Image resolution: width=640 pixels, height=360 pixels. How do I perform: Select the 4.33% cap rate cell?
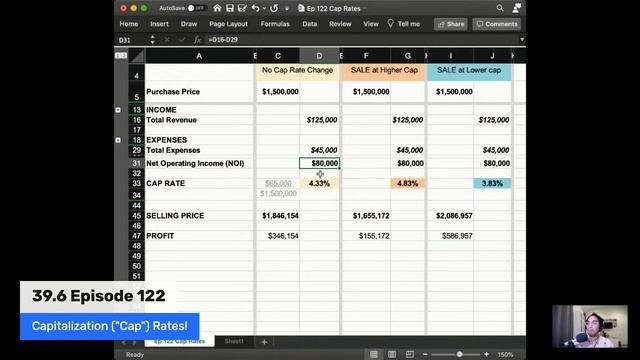[319, 183]
